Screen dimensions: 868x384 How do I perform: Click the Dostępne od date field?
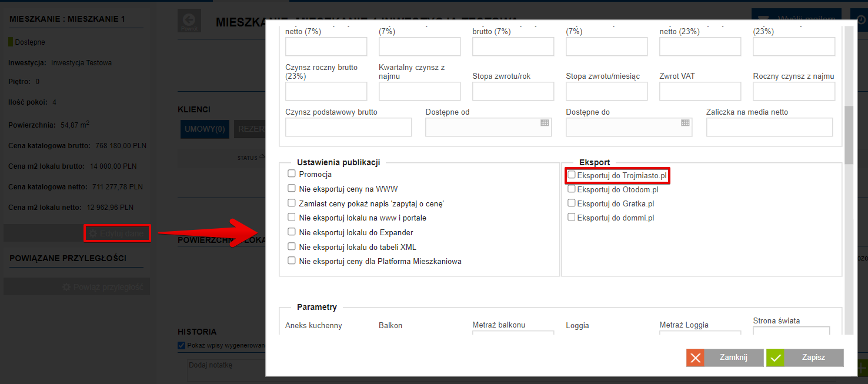[488, 127]
